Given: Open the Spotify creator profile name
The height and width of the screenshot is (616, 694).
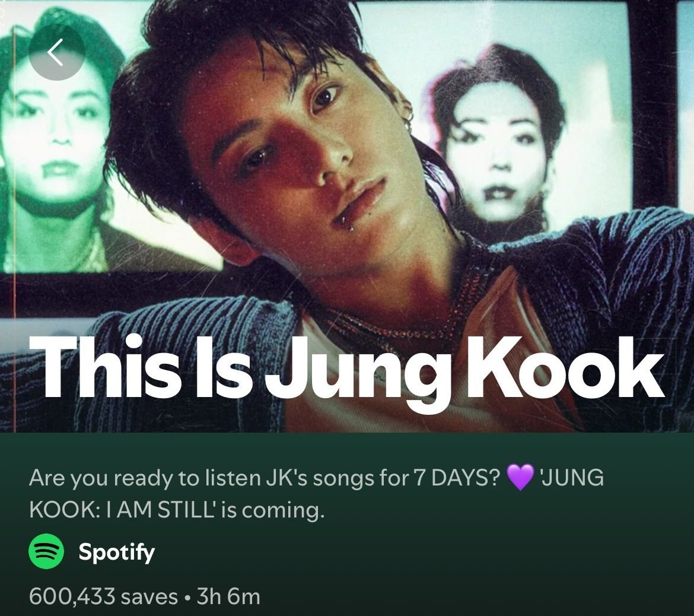Looking at the screenshot, I should pyautogui.click(x=116, y=553).
